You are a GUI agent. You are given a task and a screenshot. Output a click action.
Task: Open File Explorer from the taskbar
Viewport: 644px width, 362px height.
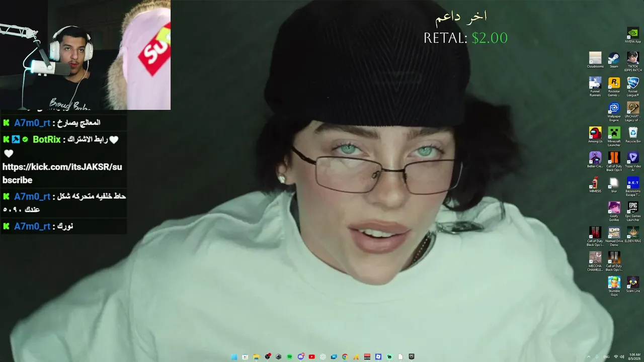(256, 357)
